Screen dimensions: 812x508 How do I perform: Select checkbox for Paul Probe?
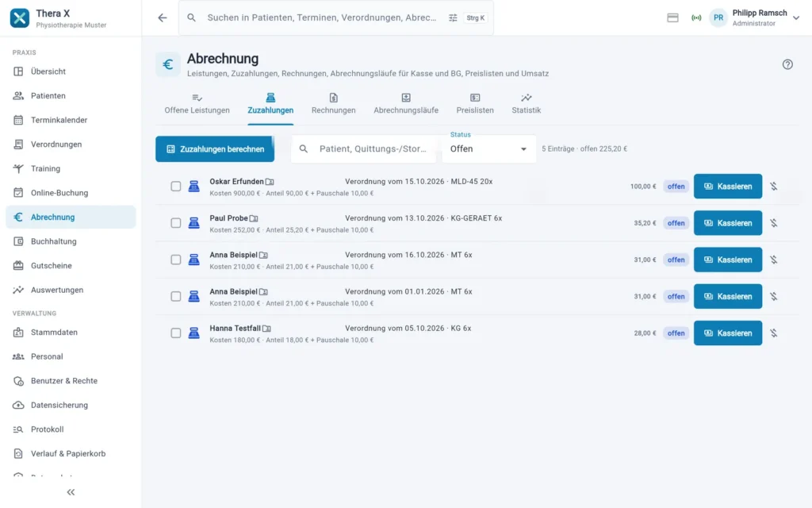click(176, 223)
